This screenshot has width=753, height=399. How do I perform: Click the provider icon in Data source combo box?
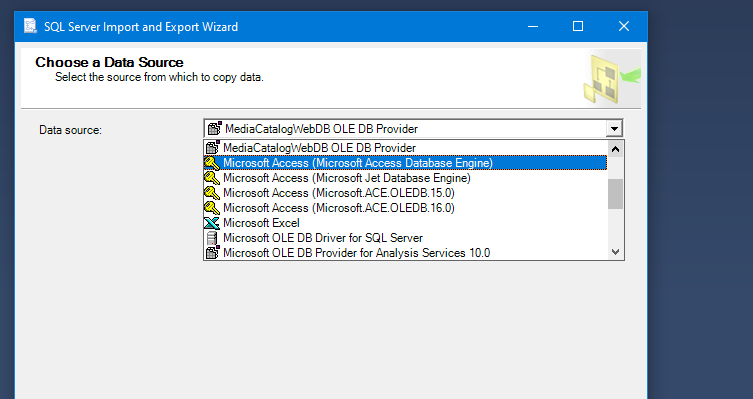click(214, 128)
